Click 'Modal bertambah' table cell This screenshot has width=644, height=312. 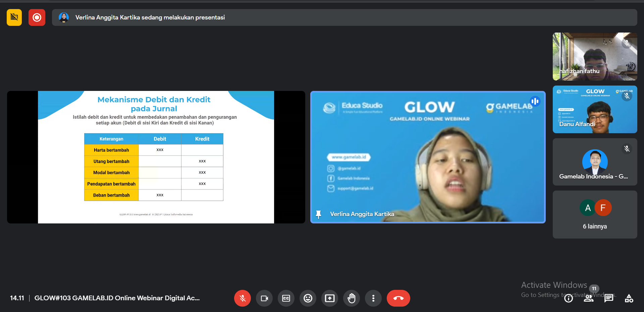(111, 172)
